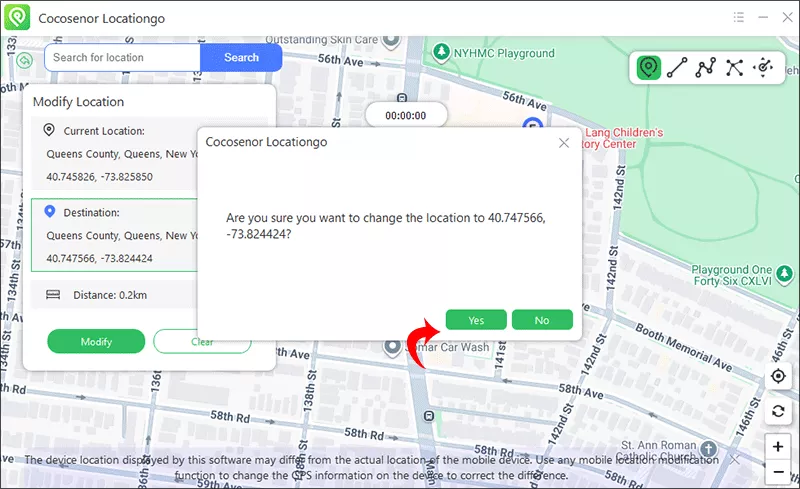Click the blue Search button
This screenshot has height=489, width=800.
(241, 57)
